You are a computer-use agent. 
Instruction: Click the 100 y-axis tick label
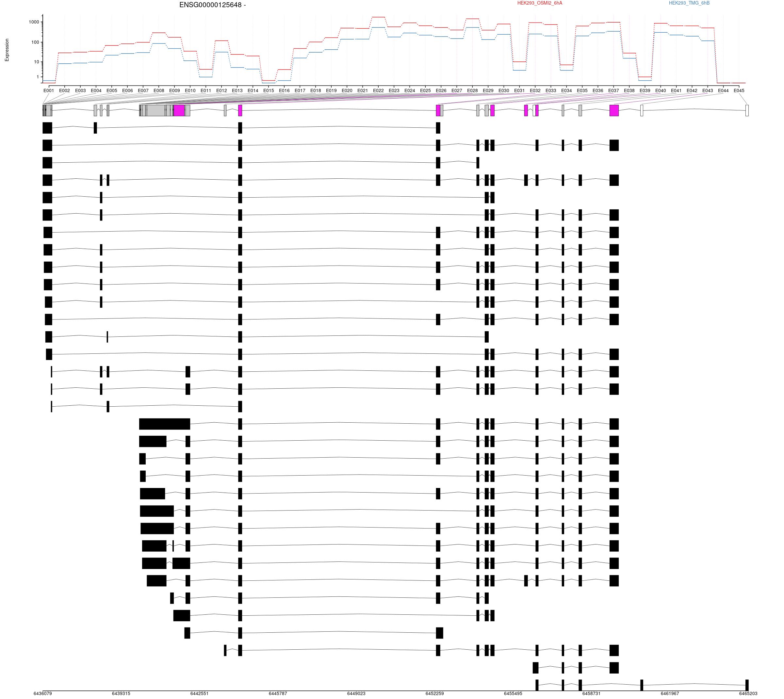tap(35, 42)
